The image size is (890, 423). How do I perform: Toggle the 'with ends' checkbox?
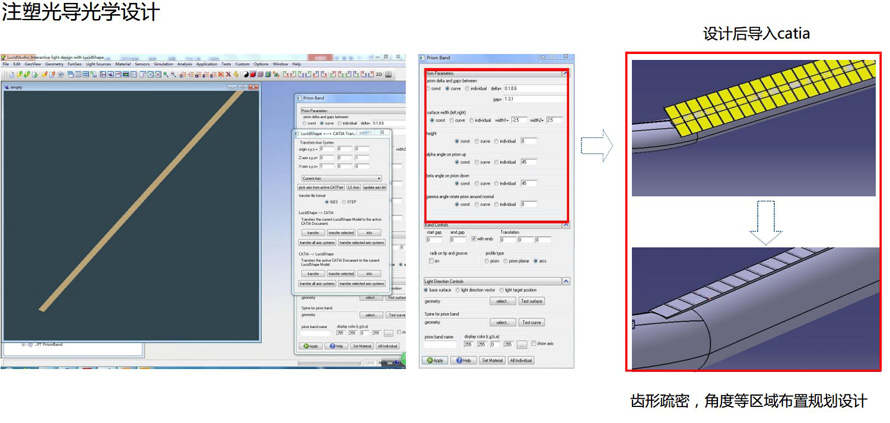point(474,239)
